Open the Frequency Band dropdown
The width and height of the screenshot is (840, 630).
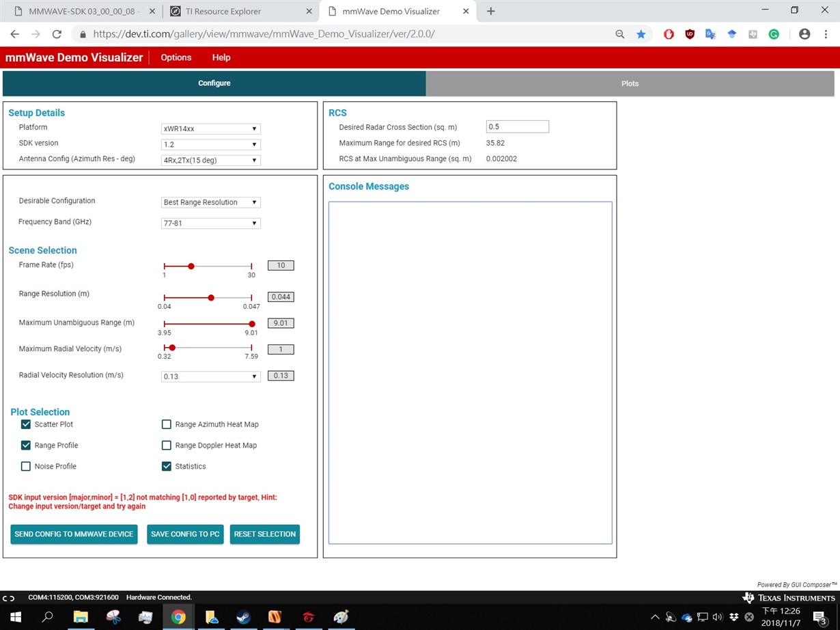[211, 223]
